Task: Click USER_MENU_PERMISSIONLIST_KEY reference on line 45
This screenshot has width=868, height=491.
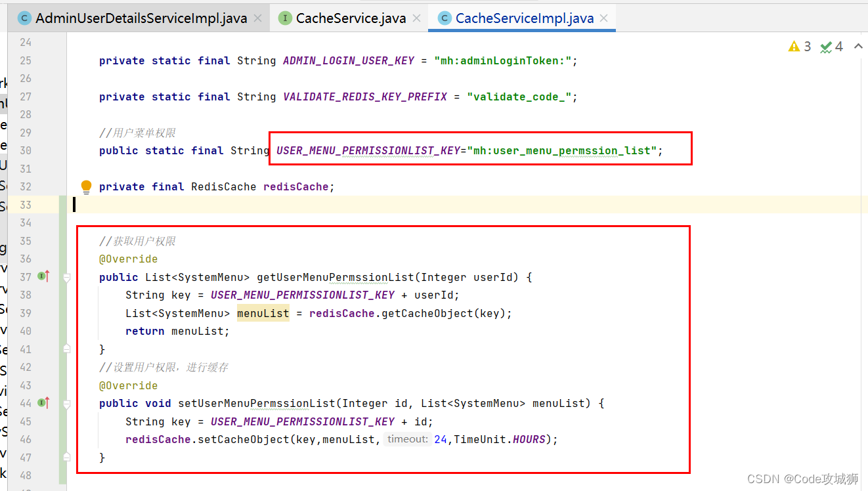Action: [303, 421]
